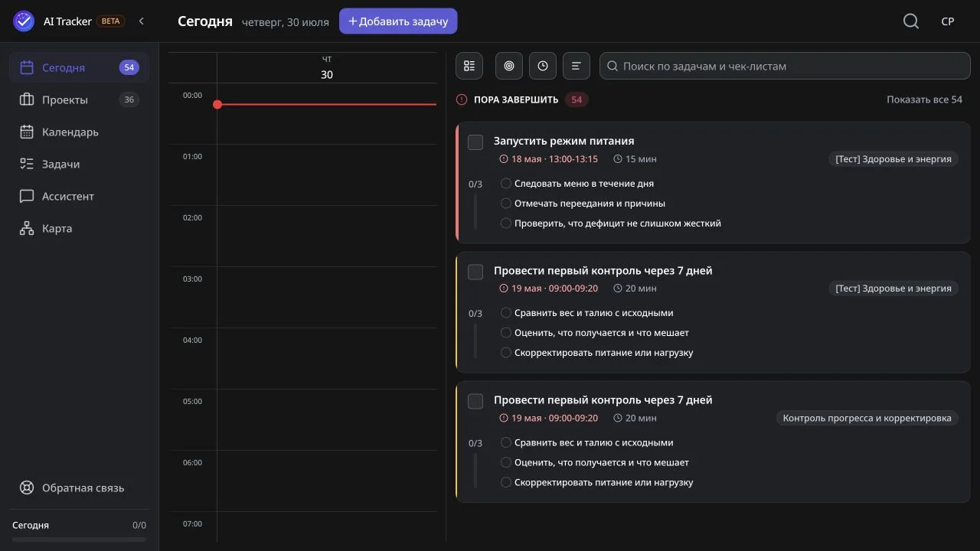Open the Обратная связь feedback link
980x551 pixels.
click(79, 487)
